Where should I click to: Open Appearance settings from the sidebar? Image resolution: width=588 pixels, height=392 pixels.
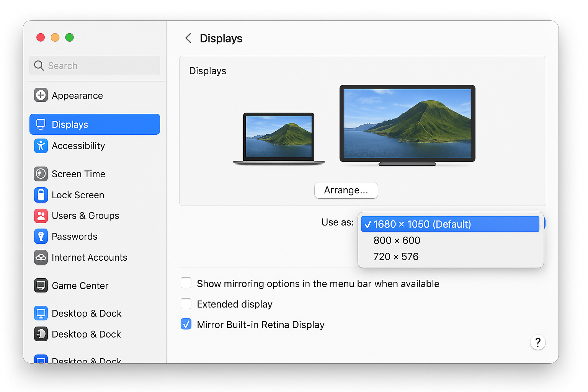77,95
